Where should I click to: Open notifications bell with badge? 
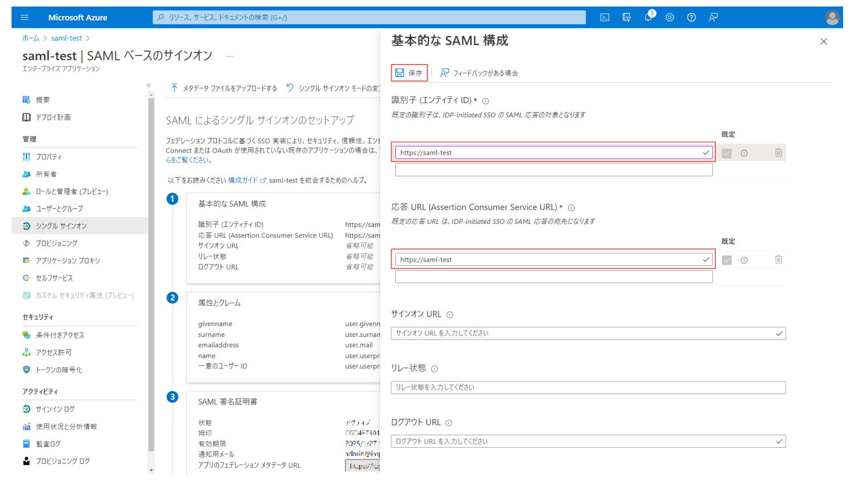tap(649, 17)
